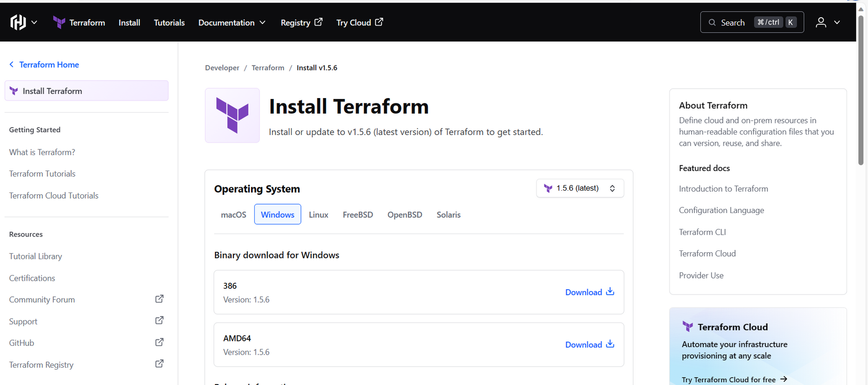868x385 pixels.
Task: Open the 1.5.6 (latest) version dropdown
Action: pos(580,188)
